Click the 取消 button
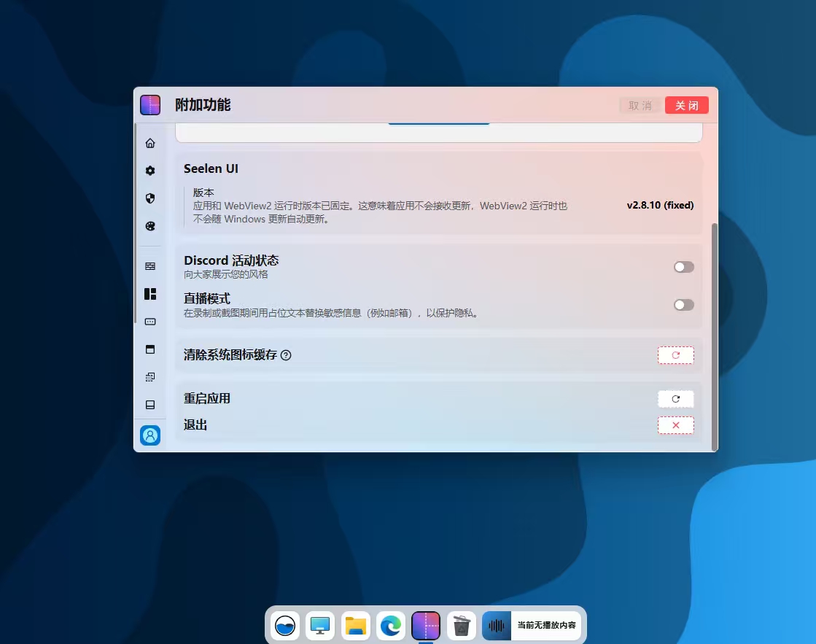 (x=640, y=105)
